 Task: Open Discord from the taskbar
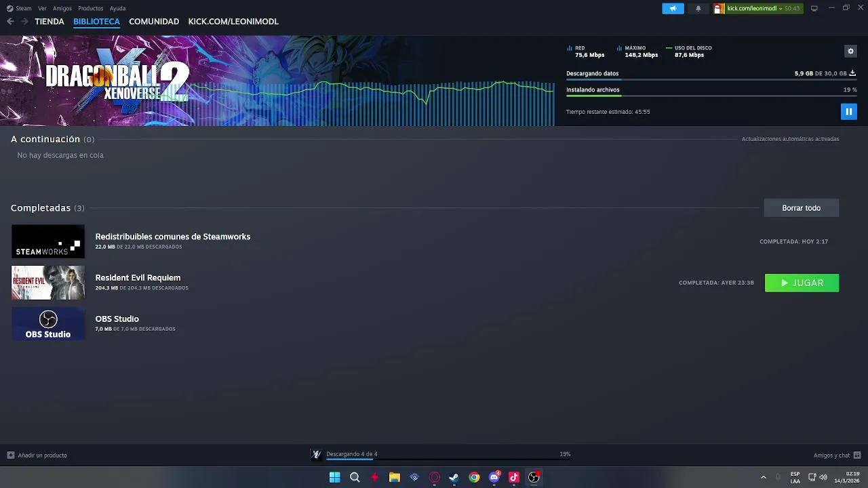coord(494,477)
